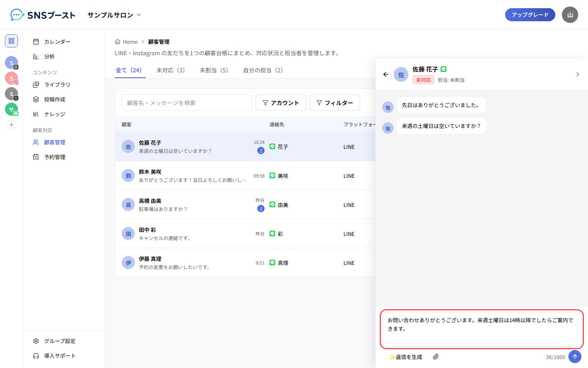Click into the reply message text area

(x=482, y=329)
